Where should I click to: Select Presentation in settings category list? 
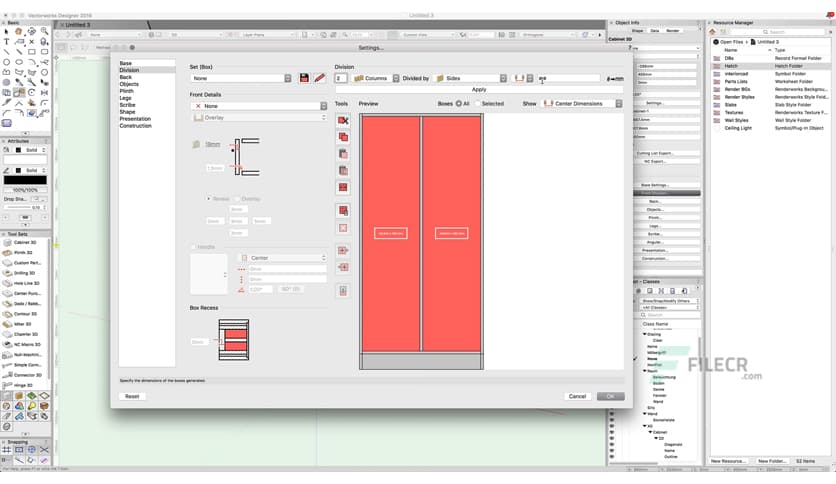(x=135, y=118)
